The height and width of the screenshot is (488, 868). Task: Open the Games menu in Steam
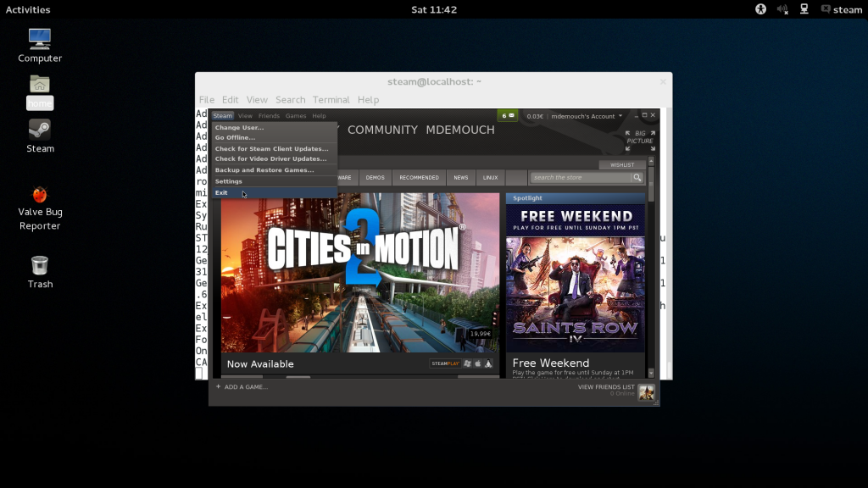tap(296, 115)
